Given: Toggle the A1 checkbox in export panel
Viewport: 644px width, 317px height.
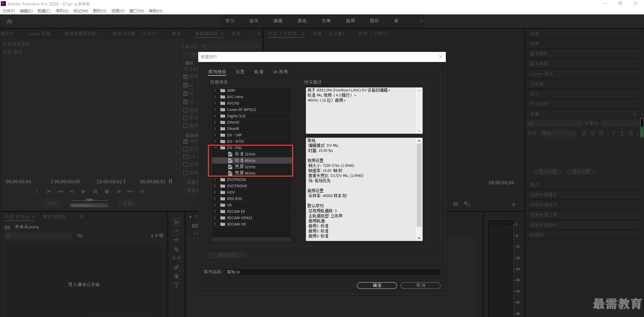Looking at the screenshot, I should [x=185, y=85].
